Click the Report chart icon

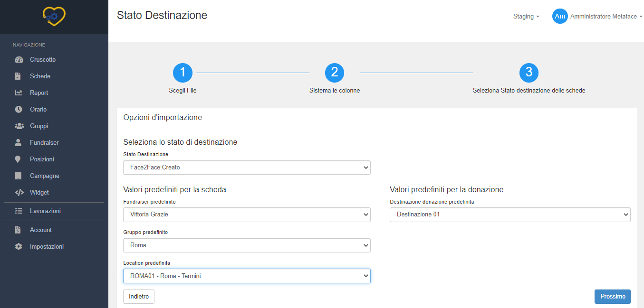tap(19, 93)
